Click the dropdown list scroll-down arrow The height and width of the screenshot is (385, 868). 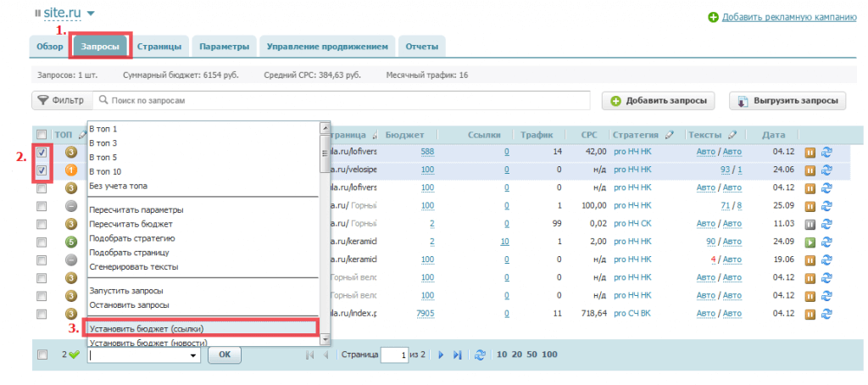click(325, 339)
